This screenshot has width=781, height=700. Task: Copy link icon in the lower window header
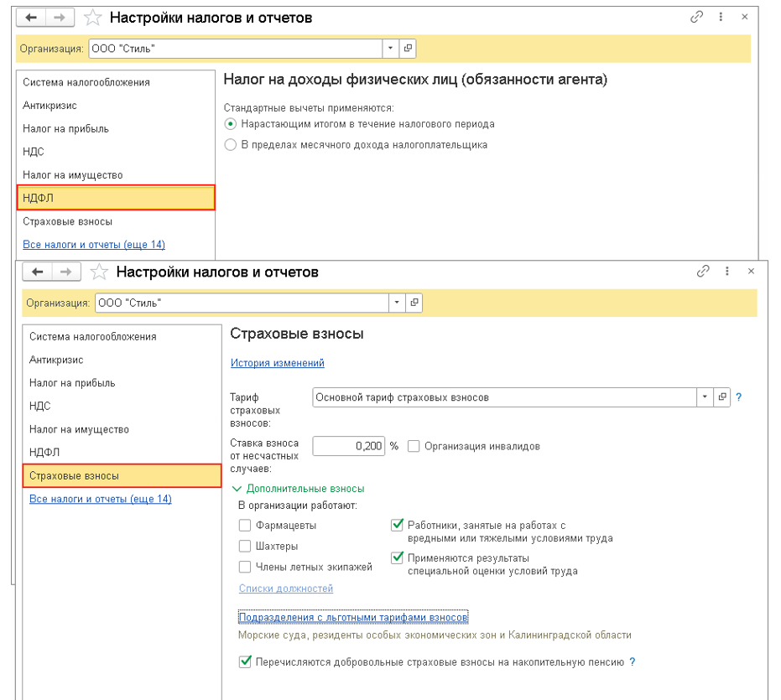704,272
